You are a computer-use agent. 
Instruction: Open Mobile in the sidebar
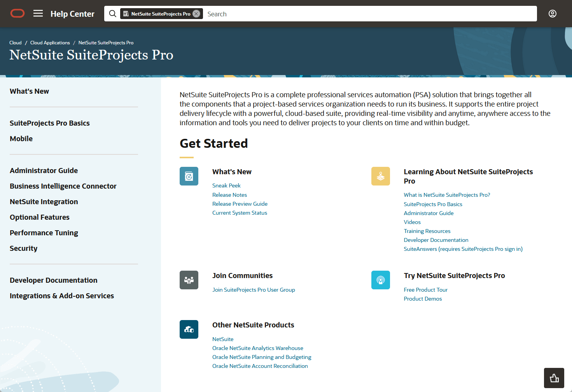[21, 139]
